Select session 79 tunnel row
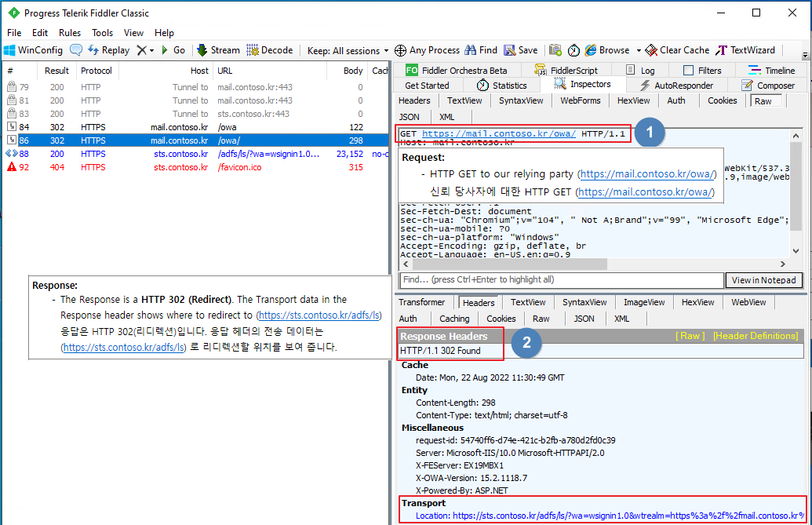This screenshot has height=525, width=812. (196, 87)
